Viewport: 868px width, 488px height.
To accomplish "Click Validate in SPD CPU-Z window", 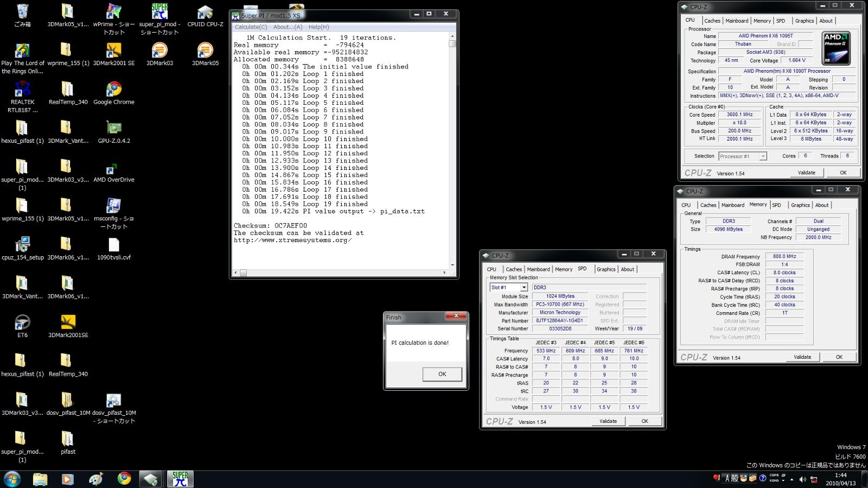I will pos(608,421).
